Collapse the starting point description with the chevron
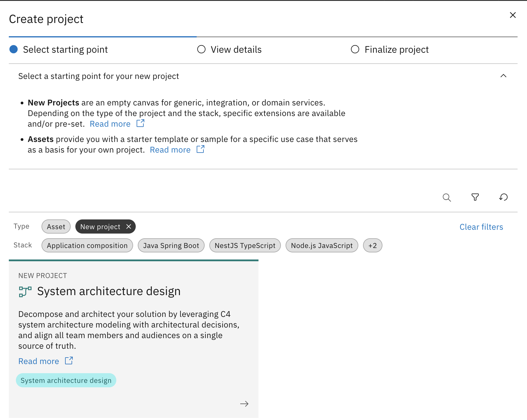The height and width of the screenshot is (420, 527). coord(503,76)
